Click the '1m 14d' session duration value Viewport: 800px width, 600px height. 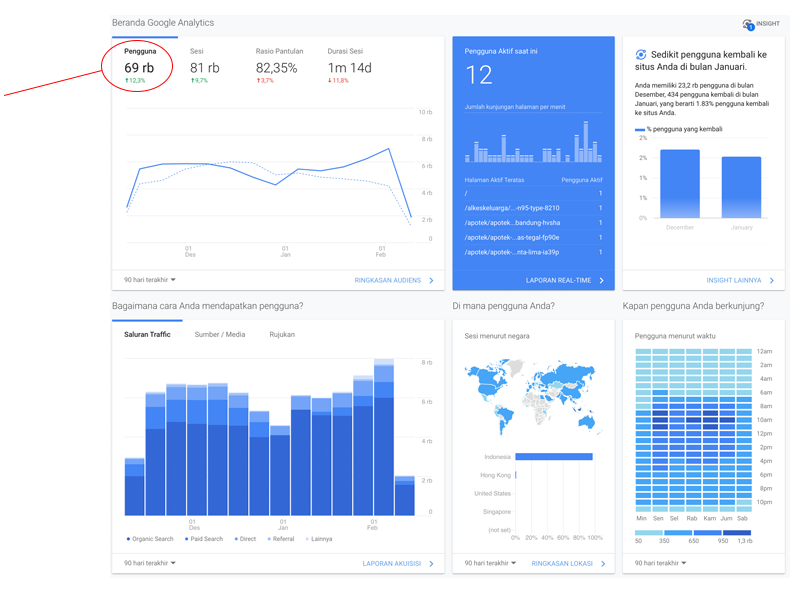coord(349,68)
